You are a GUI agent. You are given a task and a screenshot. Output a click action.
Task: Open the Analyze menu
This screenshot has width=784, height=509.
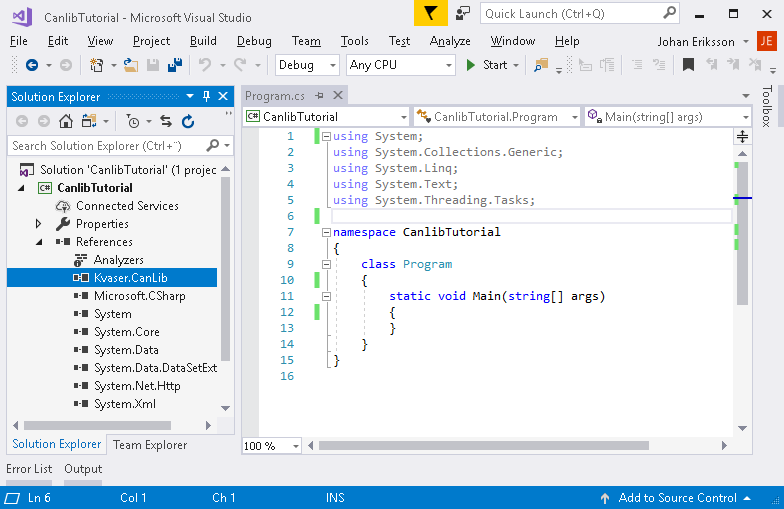pos(450,41)
